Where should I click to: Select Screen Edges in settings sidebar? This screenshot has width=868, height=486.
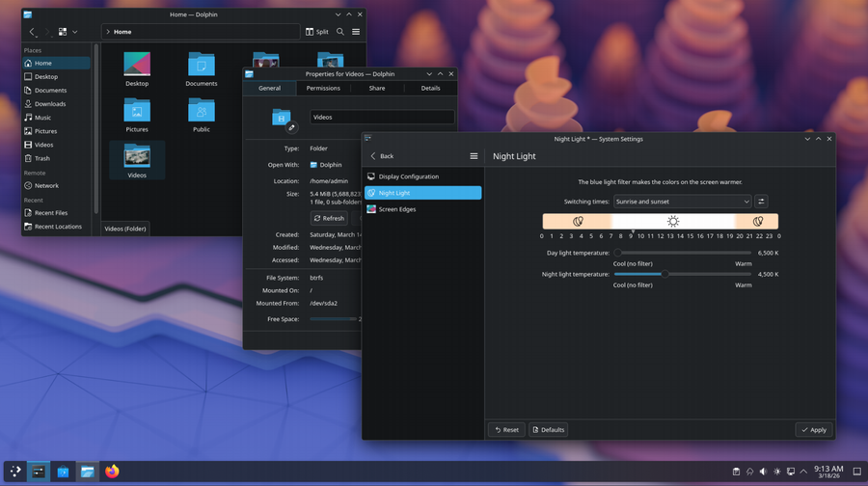tap(423, 209)
